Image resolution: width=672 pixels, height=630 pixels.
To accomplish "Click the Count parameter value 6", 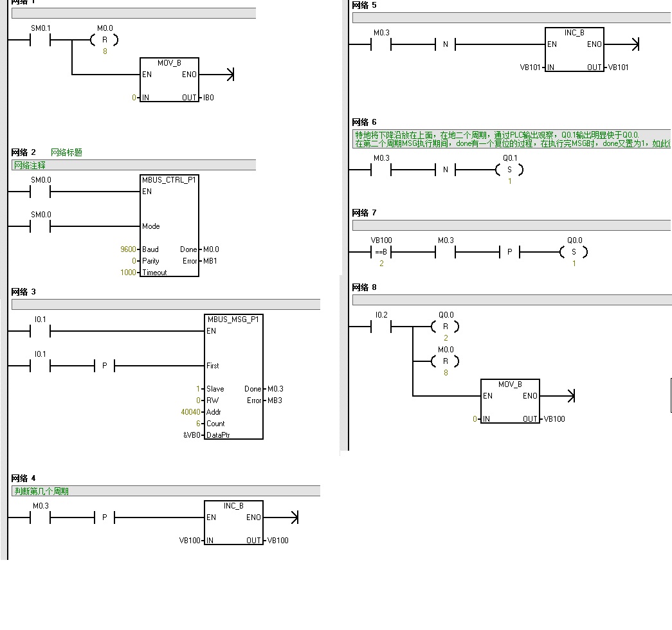I will pyautogui.click(x=199, y=424).
